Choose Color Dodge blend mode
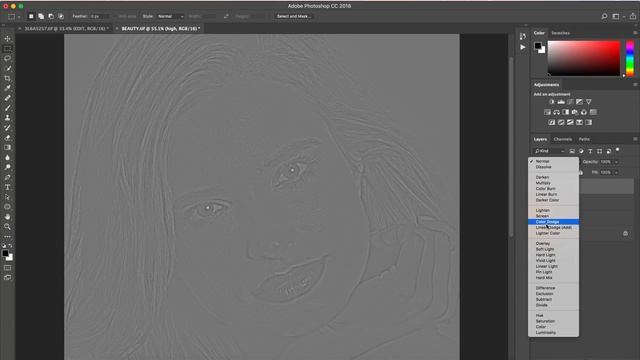 (x=553, y=222)
